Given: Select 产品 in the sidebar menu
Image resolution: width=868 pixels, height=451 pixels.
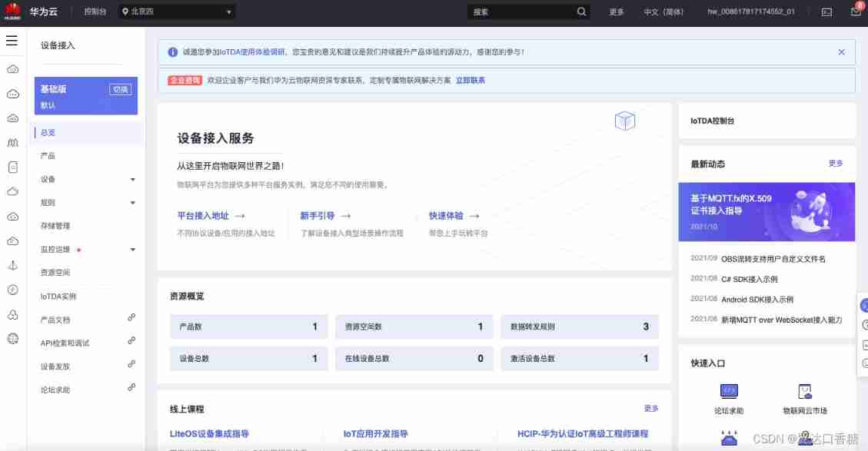Looking at the screenshot, I should (48, 156).
